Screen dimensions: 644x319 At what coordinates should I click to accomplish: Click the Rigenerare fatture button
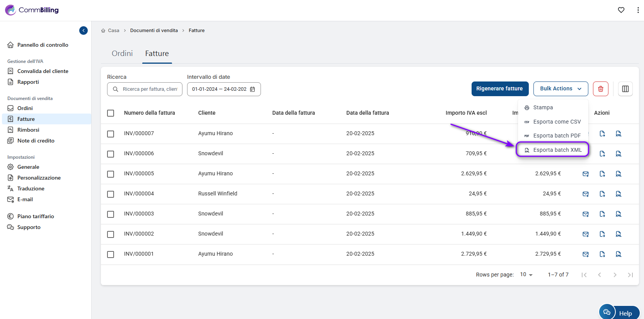coord(499,89)
